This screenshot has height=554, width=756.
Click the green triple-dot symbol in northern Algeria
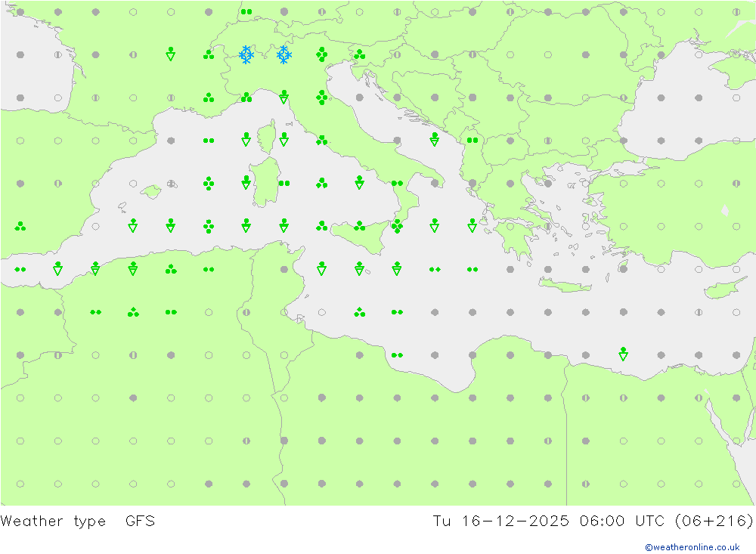click(133, 311)
